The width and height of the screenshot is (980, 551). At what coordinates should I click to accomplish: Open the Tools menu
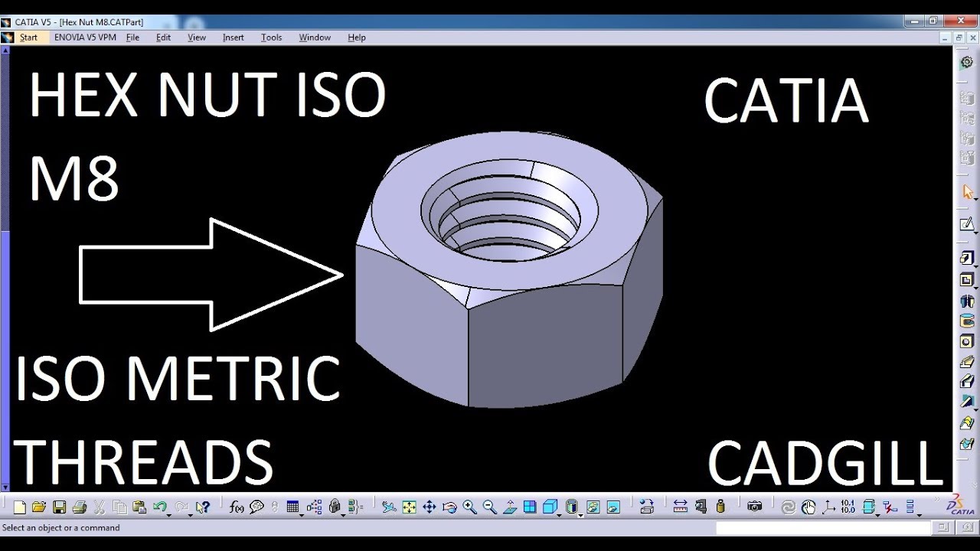point(271,37)
